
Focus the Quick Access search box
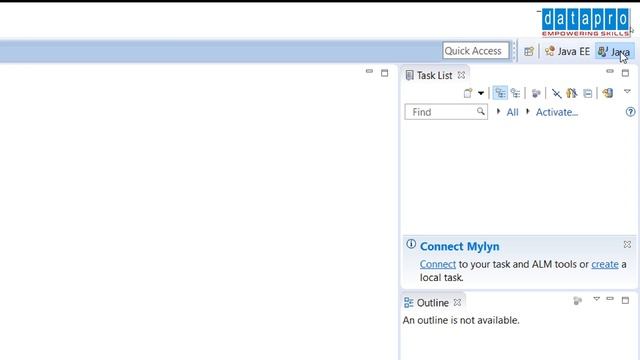(x=476, y=51)
